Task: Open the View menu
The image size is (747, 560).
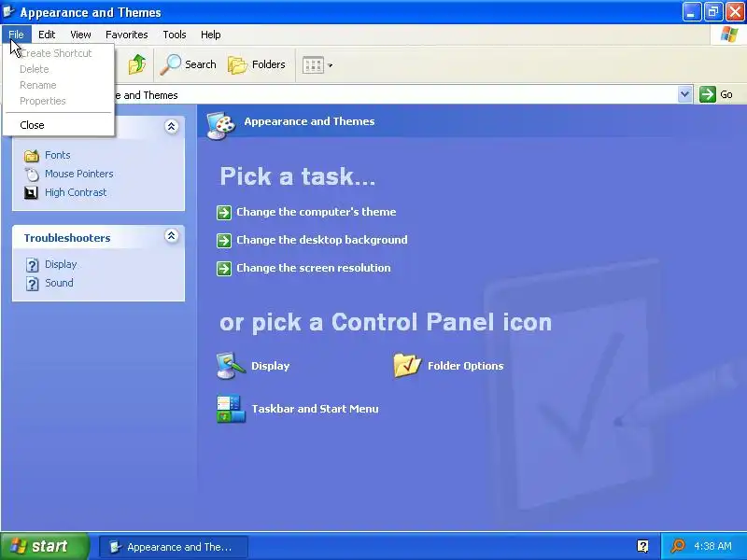Action: tap(80, 35)
